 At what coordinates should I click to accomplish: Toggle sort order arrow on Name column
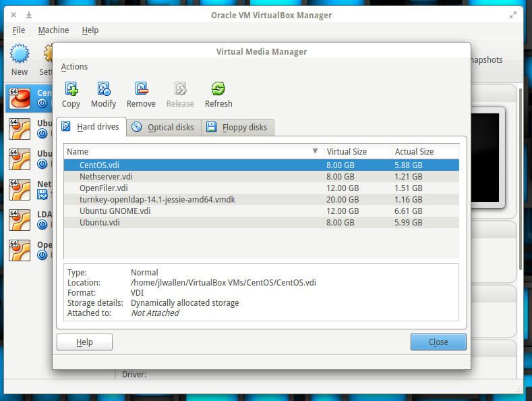[315, 151]
